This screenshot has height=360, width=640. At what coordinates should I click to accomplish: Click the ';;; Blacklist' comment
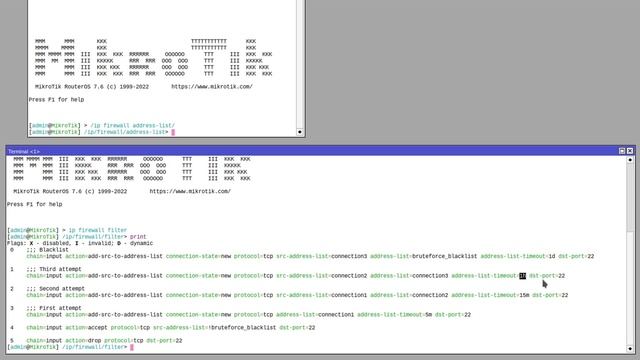click(47, 250)
